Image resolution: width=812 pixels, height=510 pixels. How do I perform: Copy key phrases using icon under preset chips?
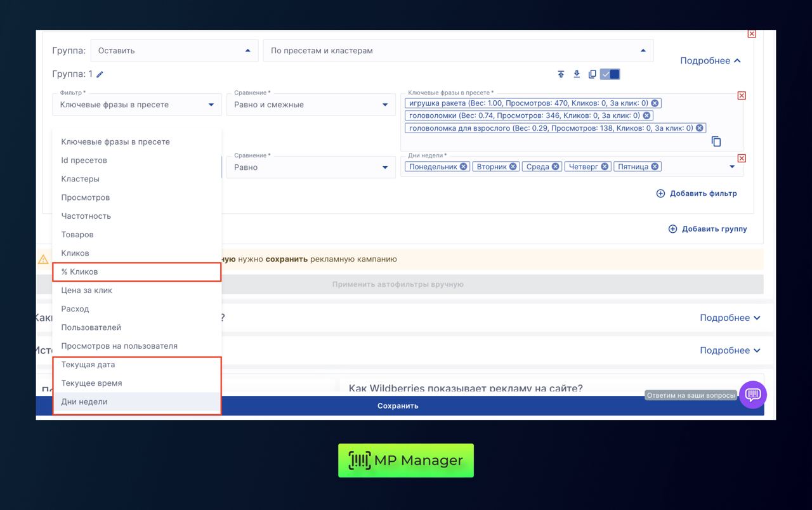pos(716,141)
